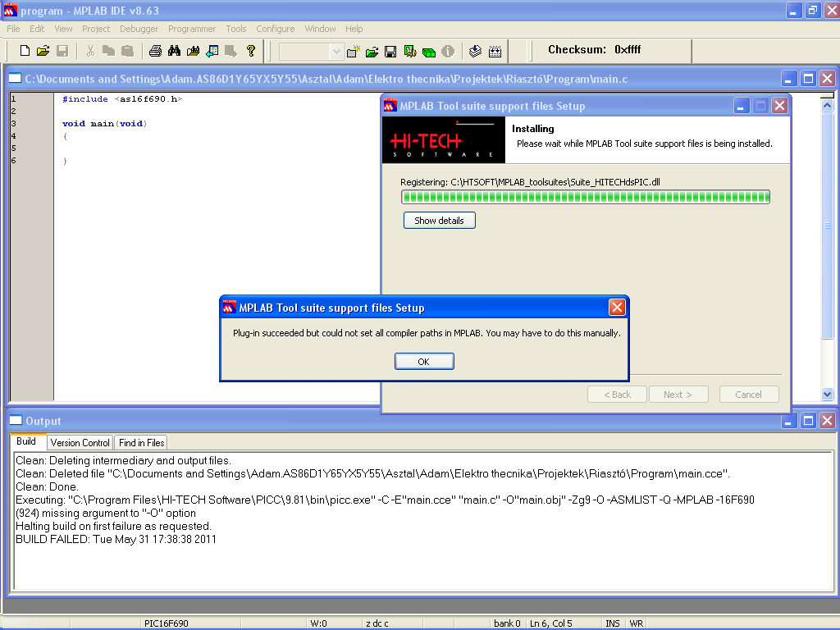Click the green Save Workspace icon
This screenshot has width=840, height=630.
point(390,52)
